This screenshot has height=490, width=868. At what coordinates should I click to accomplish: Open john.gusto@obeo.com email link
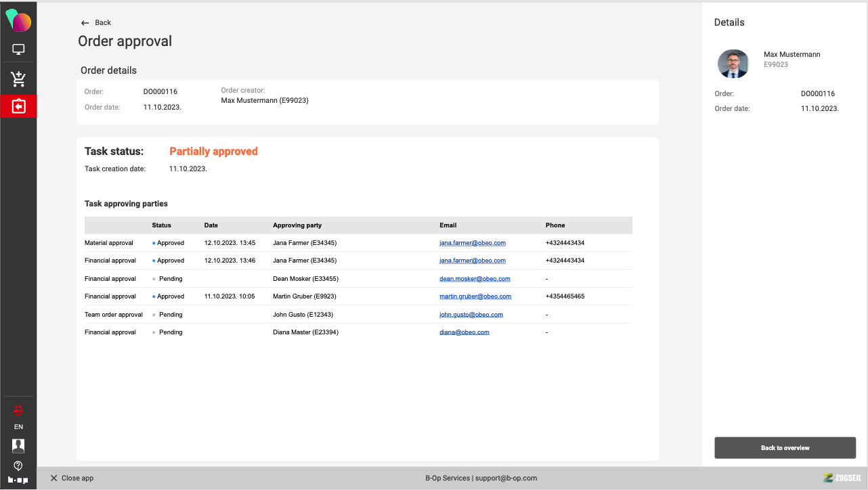(471, 315)
